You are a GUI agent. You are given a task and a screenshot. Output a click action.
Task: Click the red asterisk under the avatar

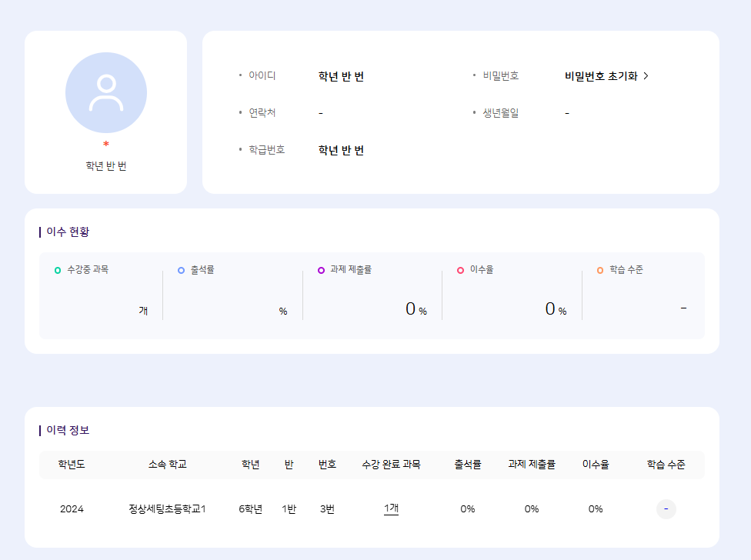[x=106, y=145]
